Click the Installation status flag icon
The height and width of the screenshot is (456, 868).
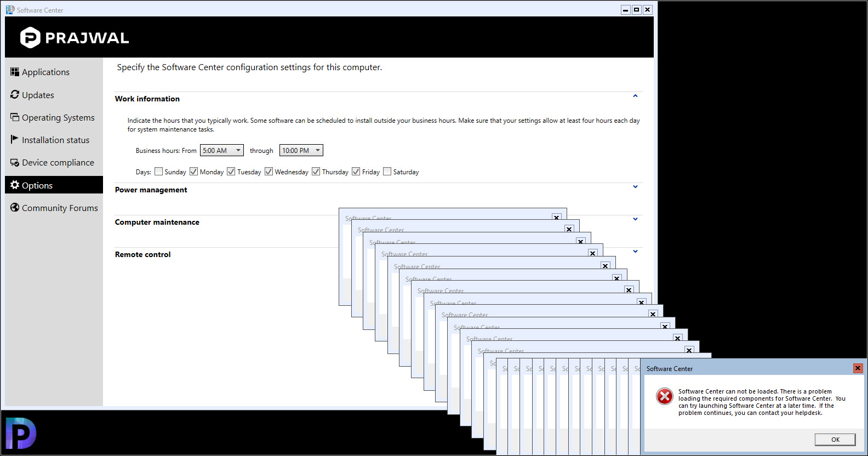tap(15, 140)
